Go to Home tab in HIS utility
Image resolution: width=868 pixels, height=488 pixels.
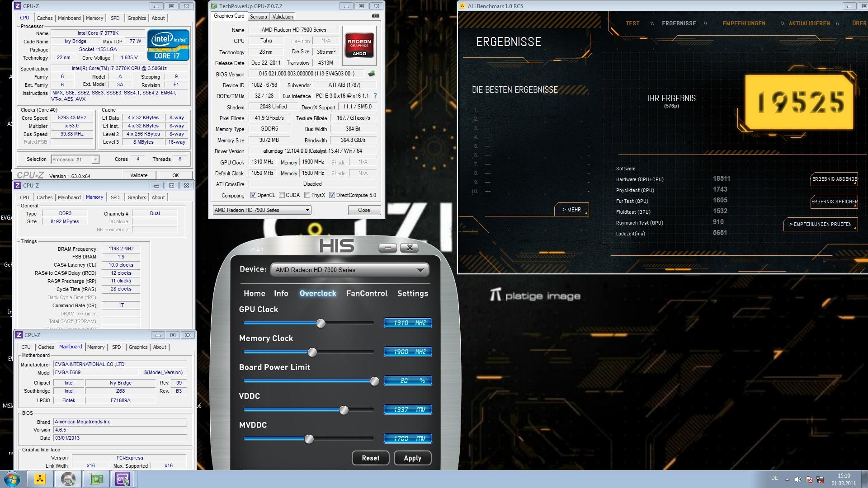(x=254, y=293)
